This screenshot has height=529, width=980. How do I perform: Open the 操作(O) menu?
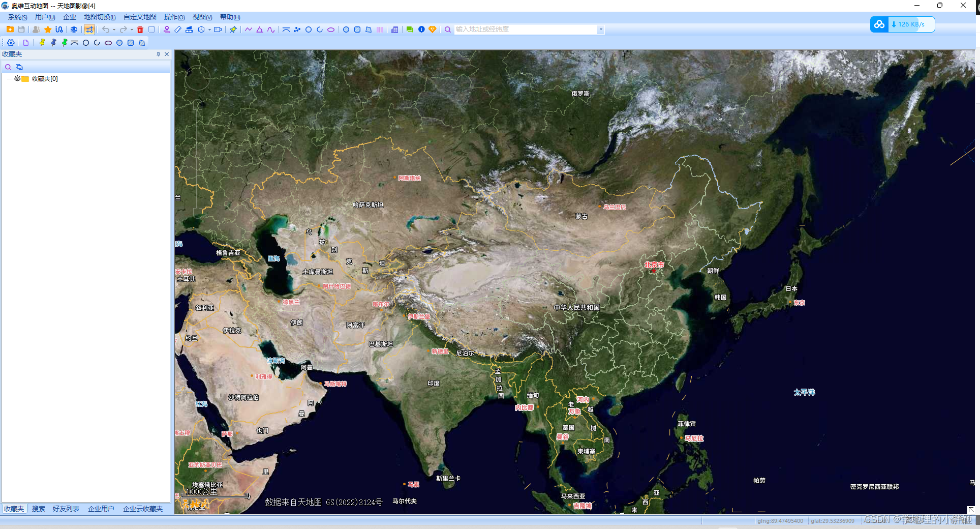tap(174, 17)
